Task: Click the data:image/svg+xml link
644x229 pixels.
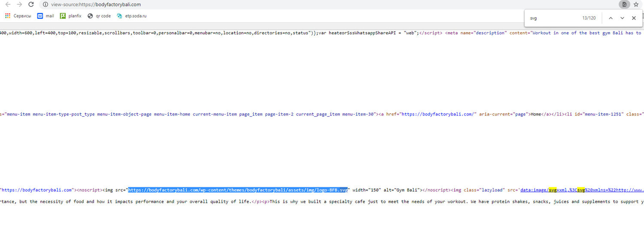Action: click(x=582, y=190)
